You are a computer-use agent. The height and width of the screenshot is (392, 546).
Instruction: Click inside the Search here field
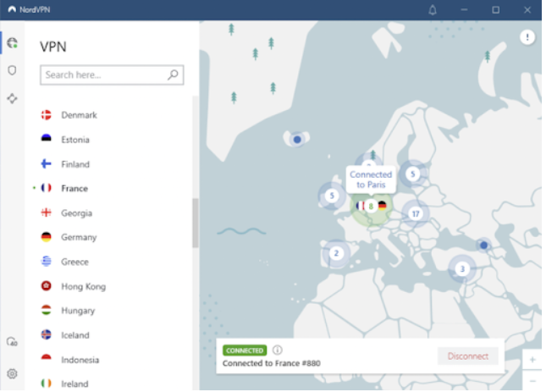pos(112,75)
